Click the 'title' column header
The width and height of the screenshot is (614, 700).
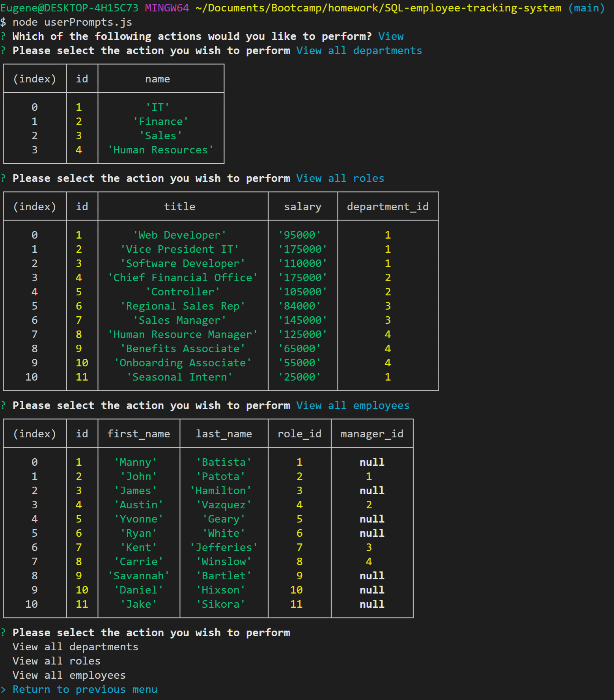tap(179, 207)
